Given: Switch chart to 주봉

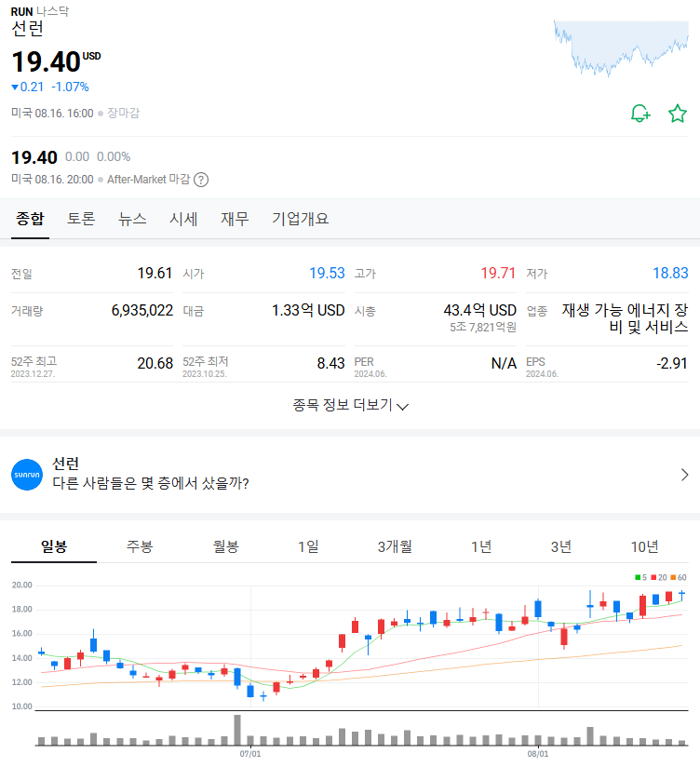Looking at the screenshot, I should 140,546.
